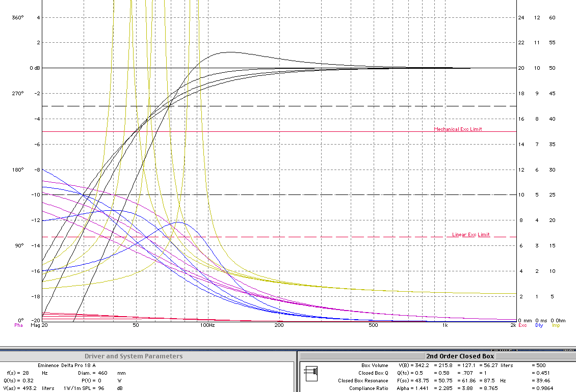Click the Linear Exc Limit label on graph
Image resolution: width=576 pixels, height=392 pixels.
click(471, 235)
